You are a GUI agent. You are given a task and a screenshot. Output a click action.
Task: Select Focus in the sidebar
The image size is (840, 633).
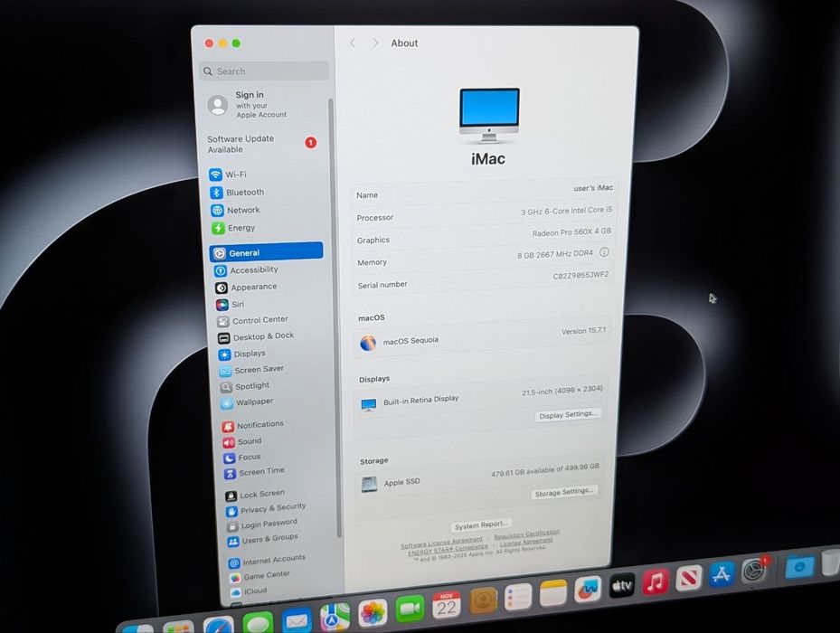242,458
